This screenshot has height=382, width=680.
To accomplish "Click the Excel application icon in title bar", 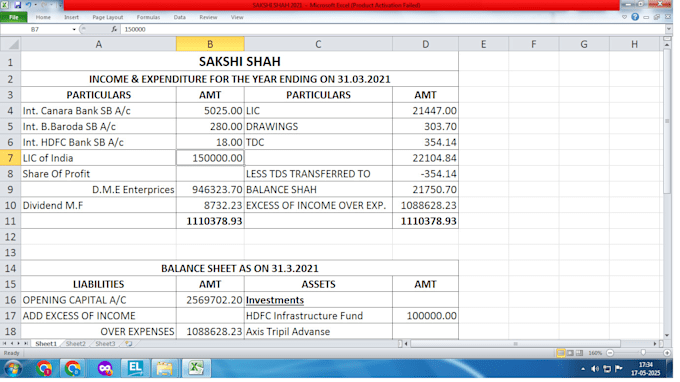I will [5, 5].
